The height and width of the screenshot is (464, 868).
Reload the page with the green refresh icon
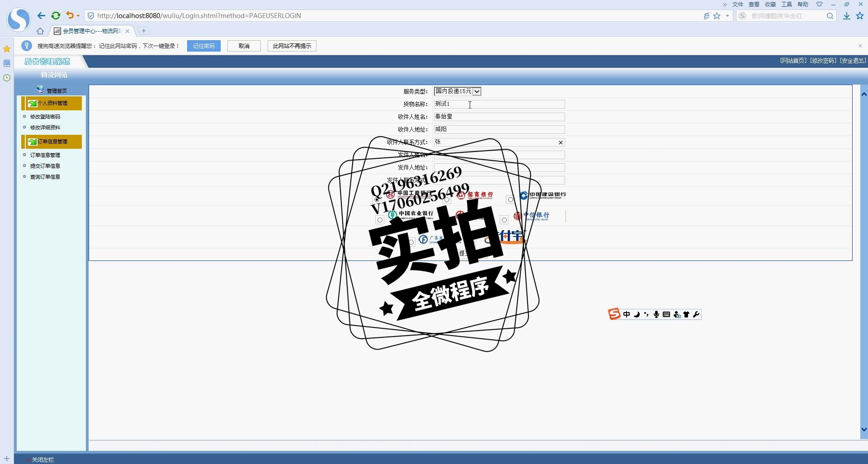point(56,16)
